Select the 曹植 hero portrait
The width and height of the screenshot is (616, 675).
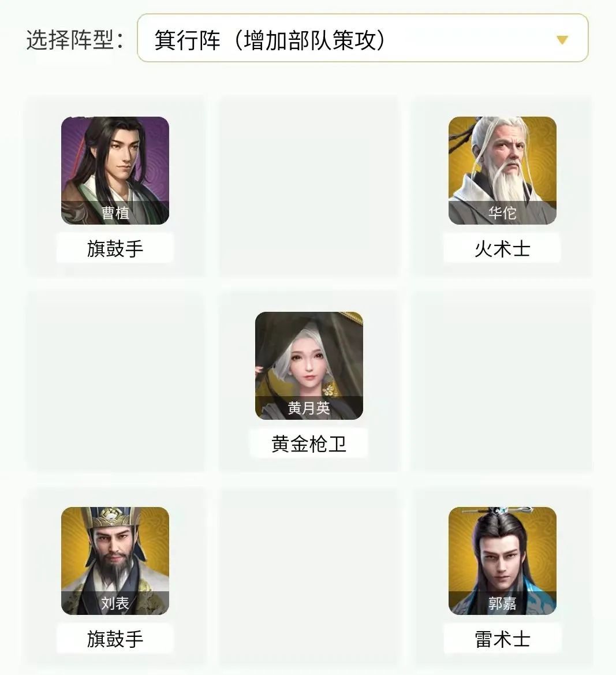pos(115,170)
